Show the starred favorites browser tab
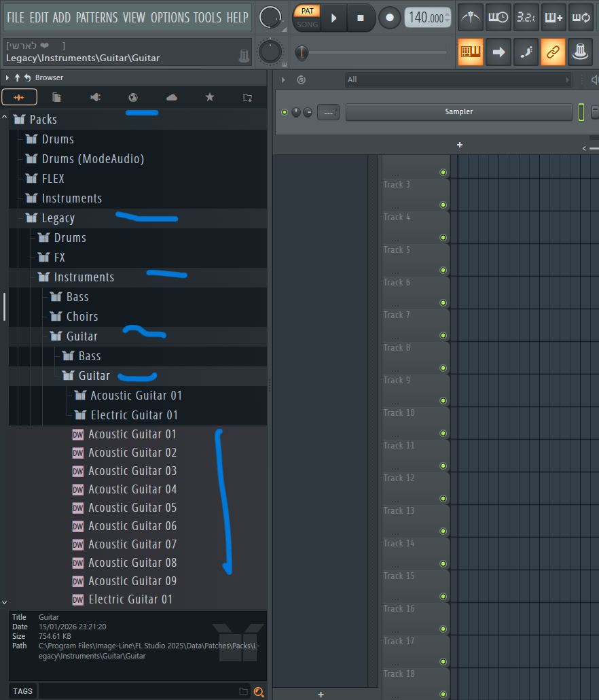The image size is (599, 700). pyautogui.click(x=210, y=98)
